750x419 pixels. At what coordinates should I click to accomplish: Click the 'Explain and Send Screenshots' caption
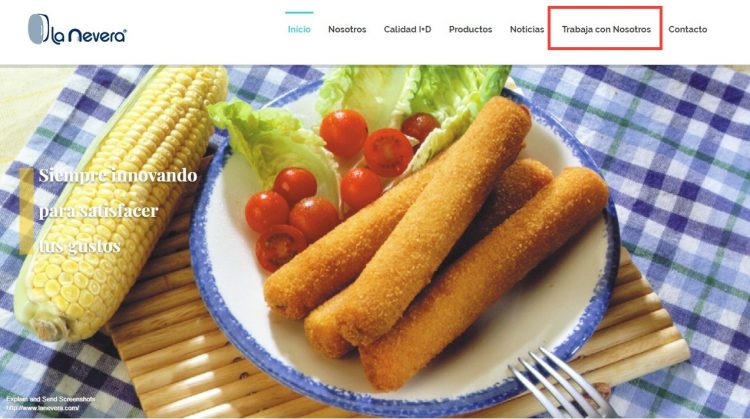click(x=51, y=399)
